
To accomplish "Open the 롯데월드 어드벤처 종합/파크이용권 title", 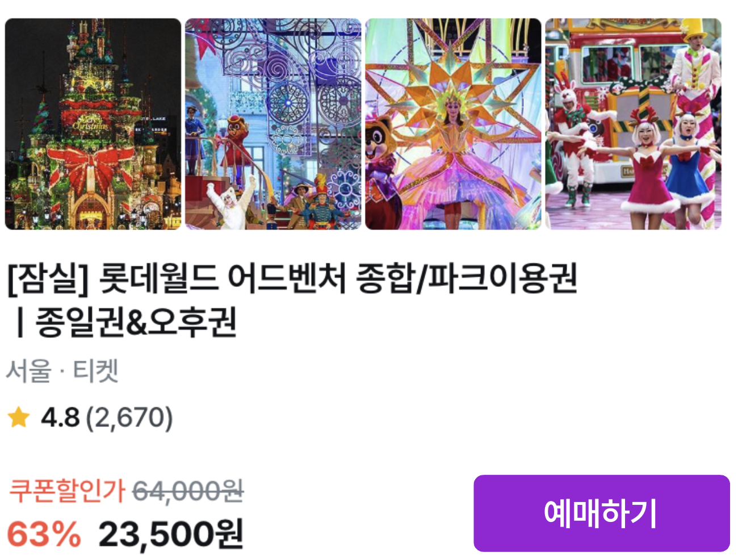I will click(337, 279).
